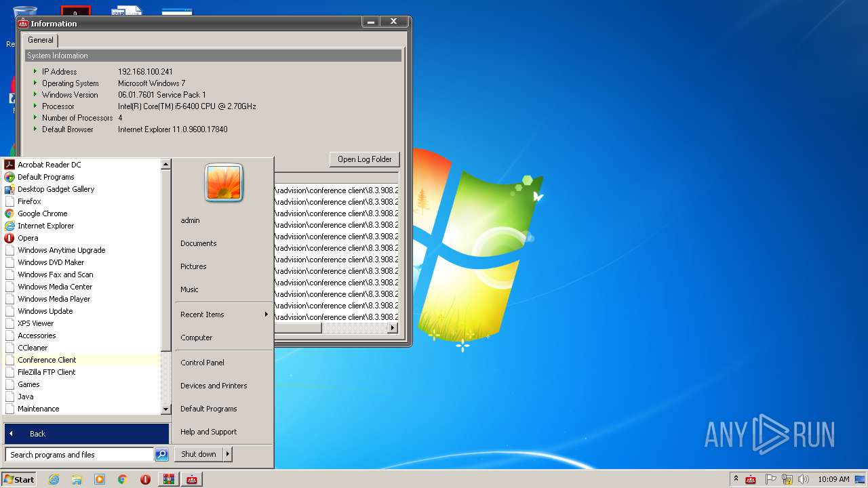Image resolution: width=868 pixels, height=488 pixels.
Task: Launch Default Programs from the All Programs list
Action: pyautogui.click(x=45, y=177)
